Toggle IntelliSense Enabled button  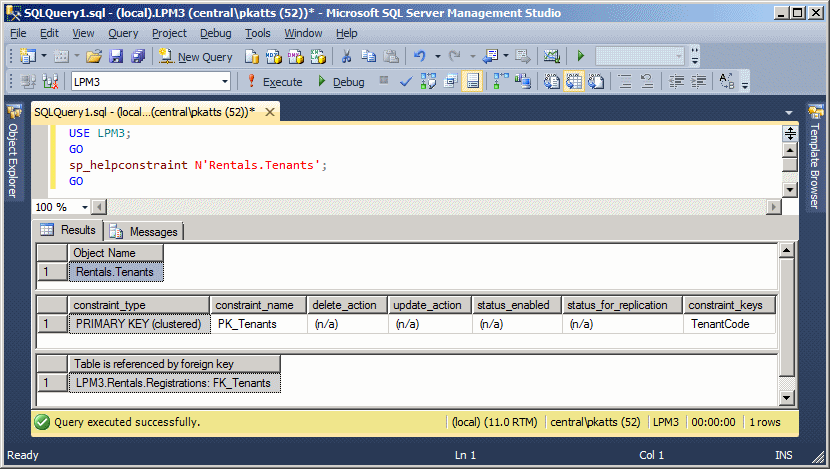tap(472, 82)
